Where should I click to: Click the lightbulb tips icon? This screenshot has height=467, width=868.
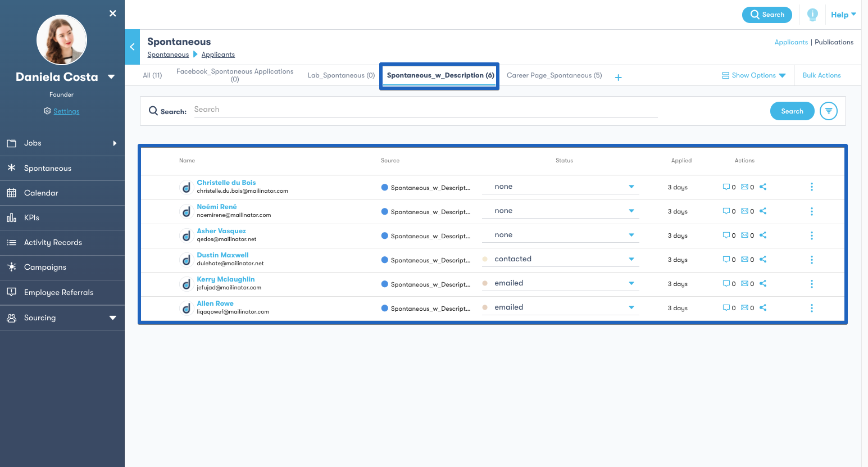812,15
